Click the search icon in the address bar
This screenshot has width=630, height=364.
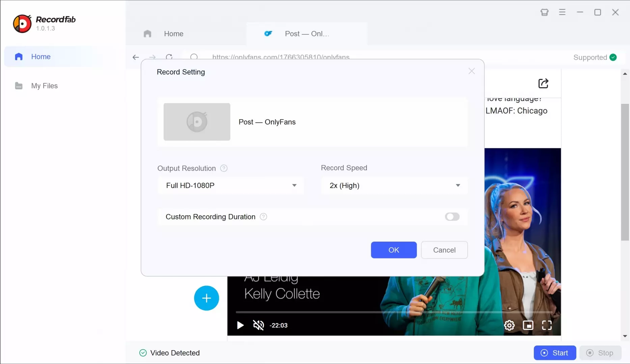click(x=194, y=57)
